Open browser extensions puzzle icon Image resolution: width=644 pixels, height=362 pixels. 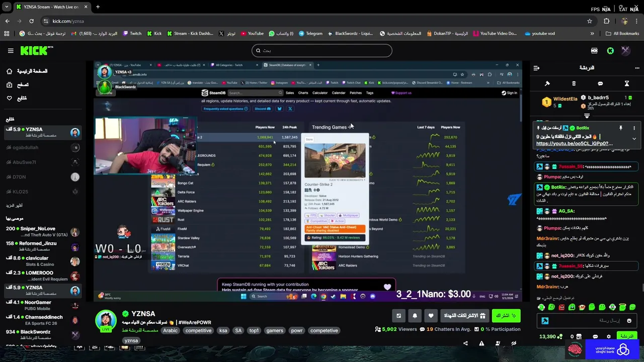point(606,21)
